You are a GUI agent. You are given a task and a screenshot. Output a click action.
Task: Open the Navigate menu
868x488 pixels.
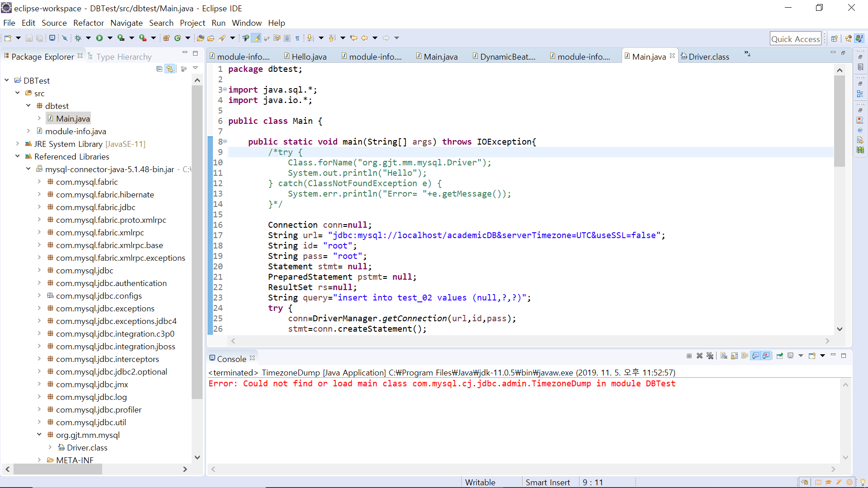coord(127,23)
